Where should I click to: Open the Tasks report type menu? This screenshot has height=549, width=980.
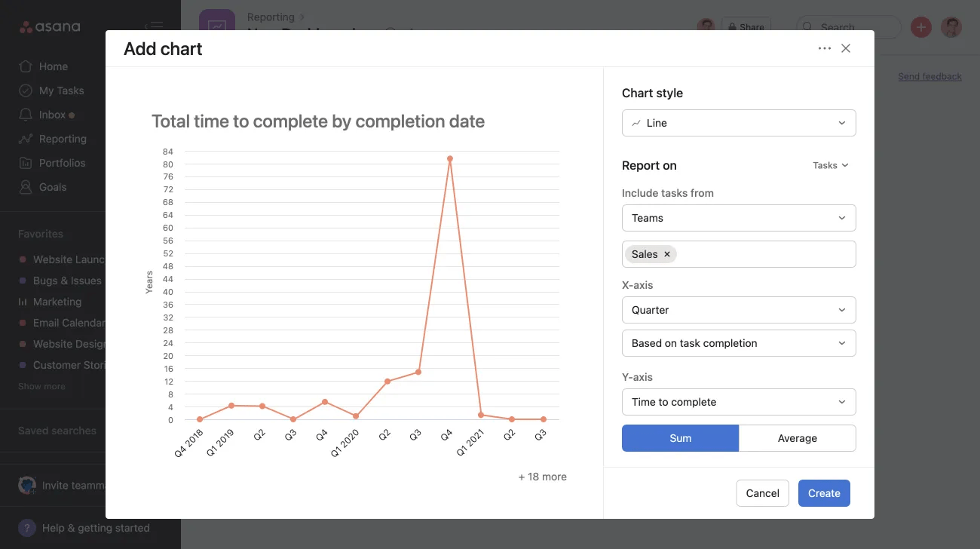point(830,165)
